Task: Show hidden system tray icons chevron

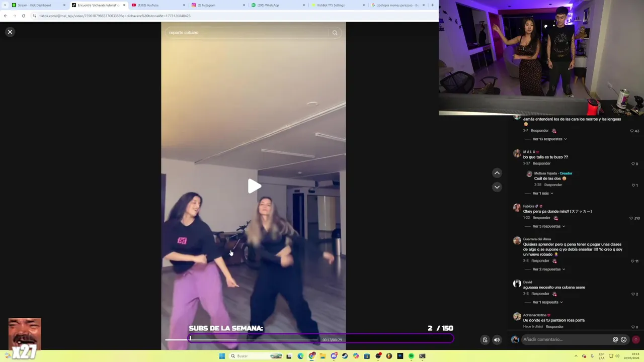Action: [x=576, y=356]
